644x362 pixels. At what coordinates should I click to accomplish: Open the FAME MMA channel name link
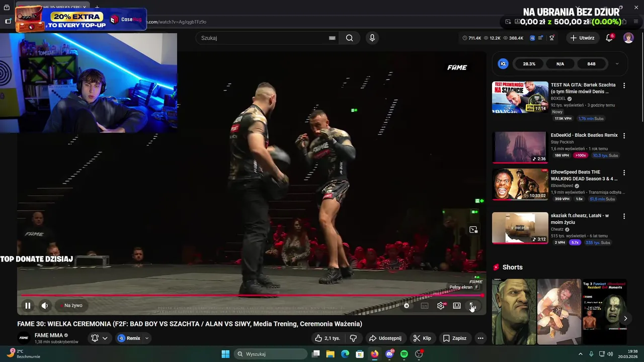coord(48,335)
